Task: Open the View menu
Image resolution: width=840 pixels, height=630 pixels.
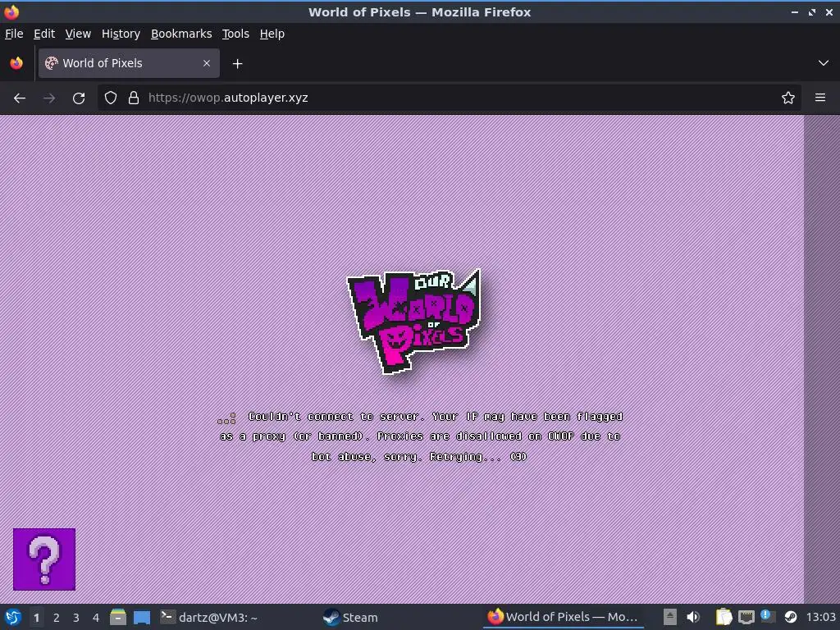Action: tap(78, 34)
